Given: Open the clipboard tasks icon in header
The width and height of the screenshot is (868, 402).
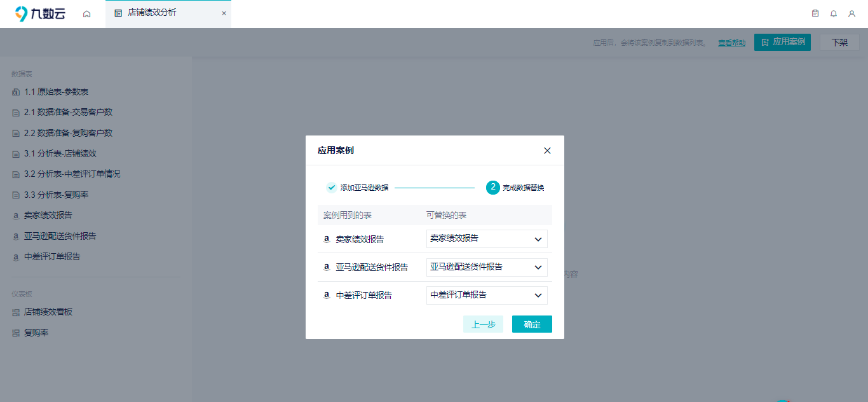Looking at the screenshot, I should (x=815, y=13).
